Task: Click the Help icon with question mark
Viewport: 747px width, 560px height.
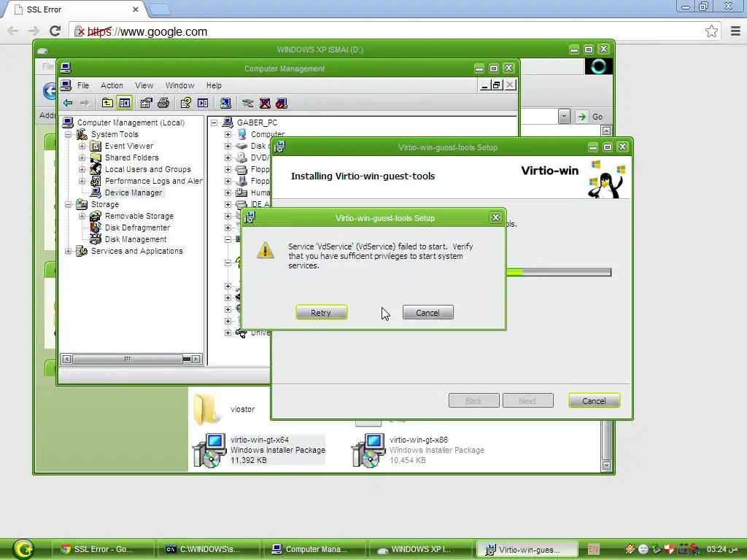Action: tap(185, 103)
